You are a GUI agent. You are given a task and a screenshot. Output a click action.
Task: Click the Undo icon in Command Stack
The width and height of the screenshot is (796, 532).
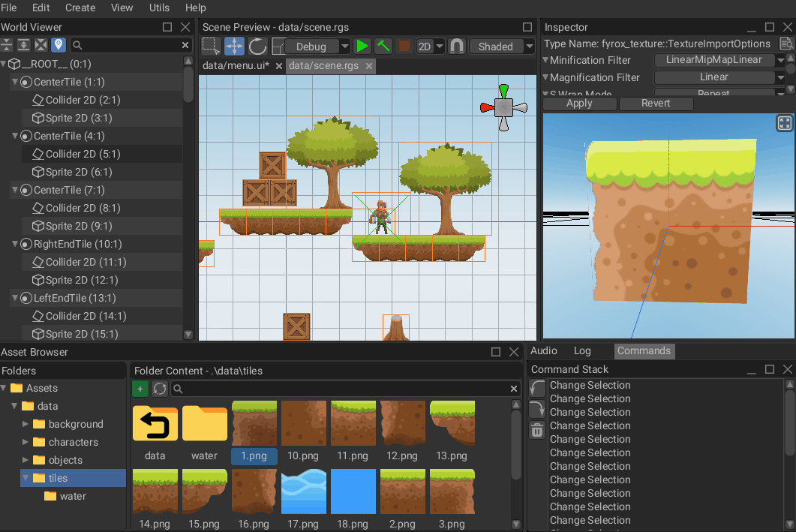pos(537,388)
